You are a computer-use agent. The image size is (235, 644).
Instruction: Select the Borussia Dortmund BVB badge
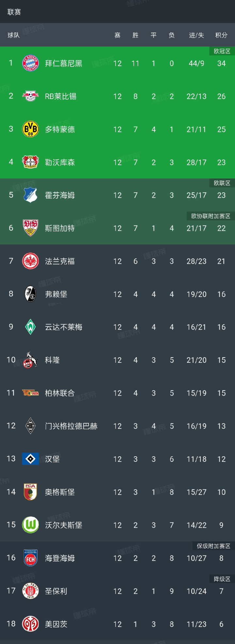click(x=30, y=129)
